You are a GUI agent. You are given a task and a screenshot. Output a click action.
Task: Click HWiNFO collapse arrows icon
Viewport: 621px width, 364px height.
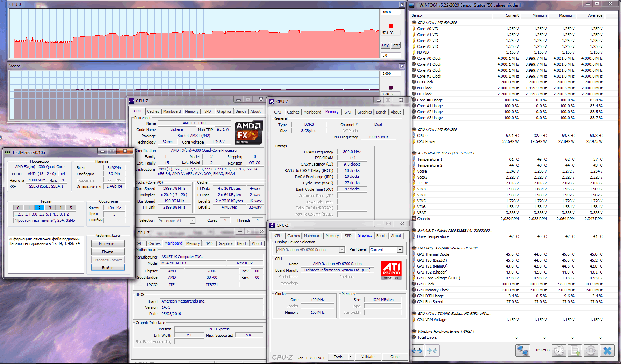(433, 350)
